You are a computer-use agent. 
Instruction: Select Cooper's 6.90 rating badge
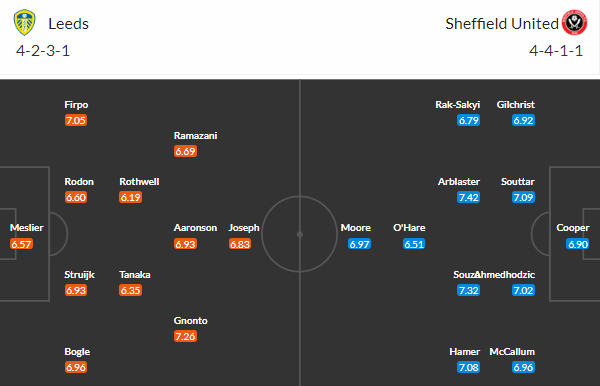577,244
